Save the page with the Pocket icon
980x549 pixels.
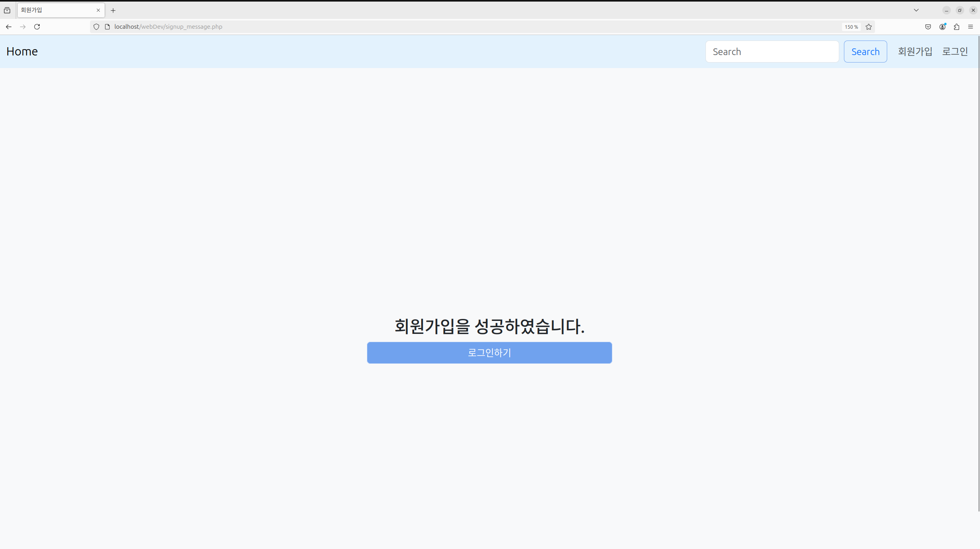pyautogui.click(x=928, y=26)
